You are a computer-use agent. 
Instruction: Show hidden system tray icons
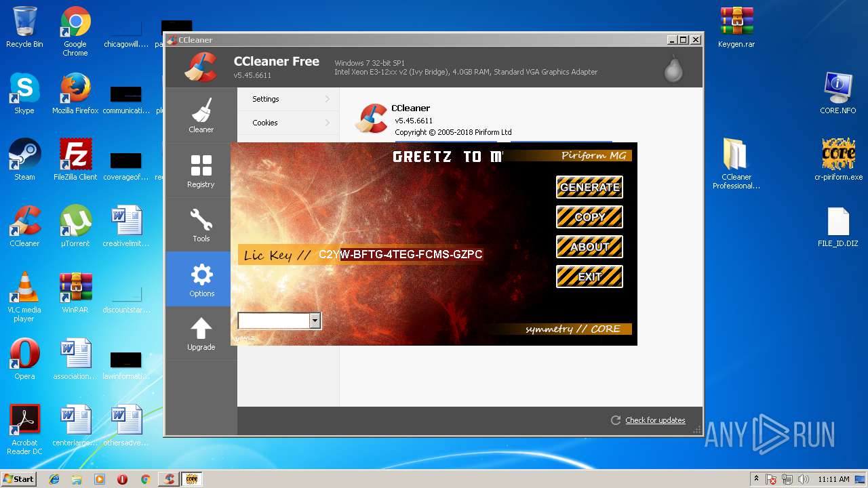756,479
